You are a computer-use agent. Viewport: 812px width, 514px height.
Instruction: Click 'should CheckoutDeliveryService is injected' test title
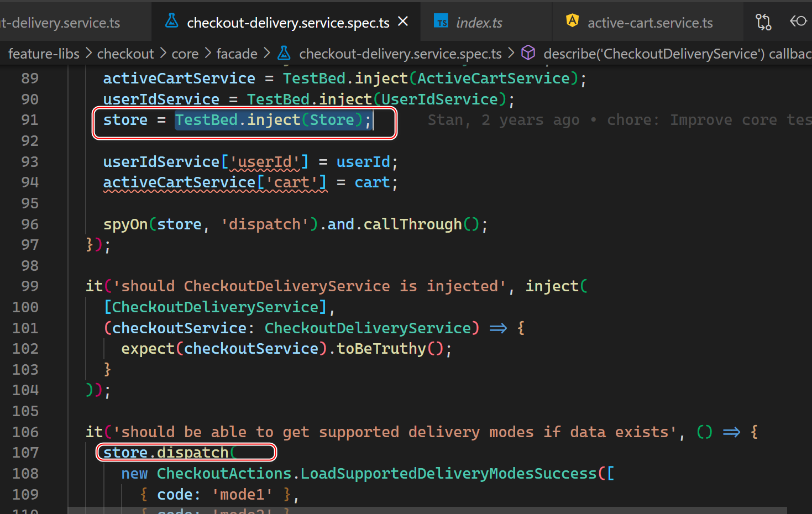pos(310,286)
